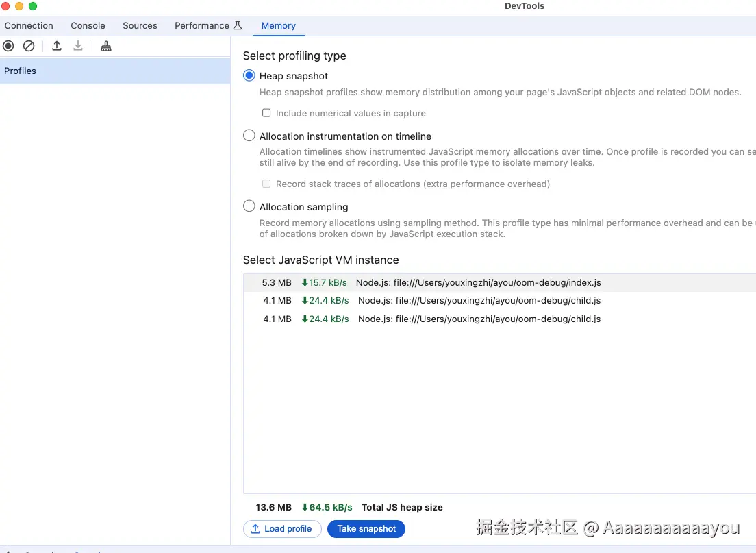Click the save profile download icon
The width and height of the screenshot is (756, 553).
click(78, 47)
